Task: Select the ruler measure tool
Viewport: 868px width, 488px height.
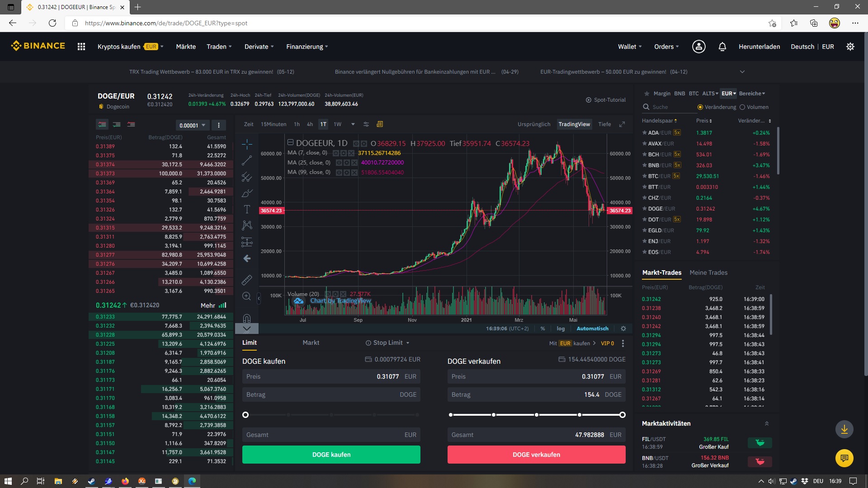Action: tap(247, 280)
